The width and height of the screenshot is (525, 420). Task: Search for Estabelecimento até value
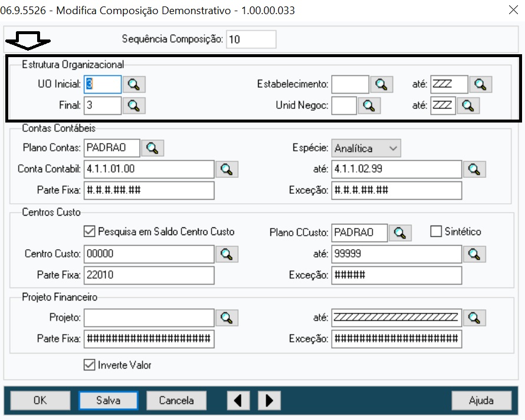[480, 84]
